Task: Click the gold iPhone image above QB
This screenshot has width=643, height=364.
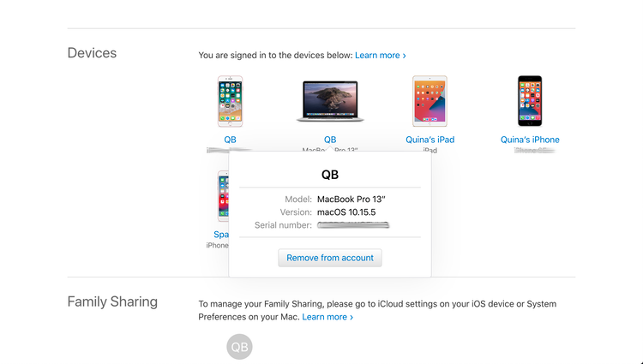Action: tap(230, 102)
